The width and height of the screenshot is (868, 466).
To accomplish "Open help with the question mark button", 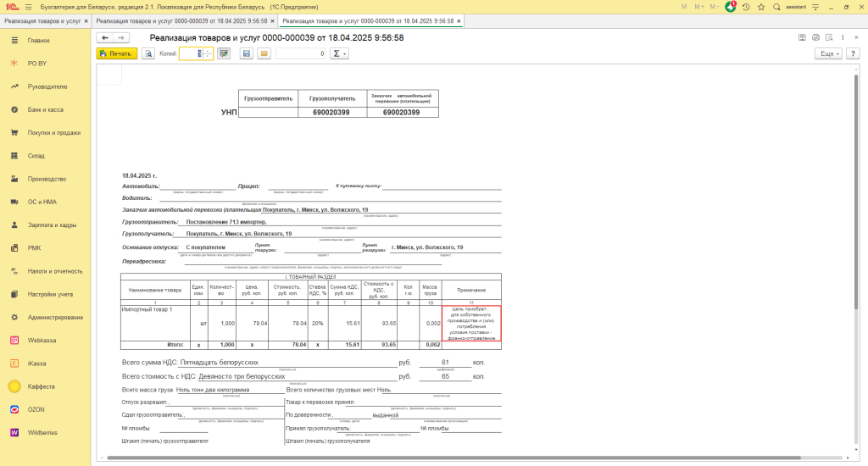I will (853, 53).
